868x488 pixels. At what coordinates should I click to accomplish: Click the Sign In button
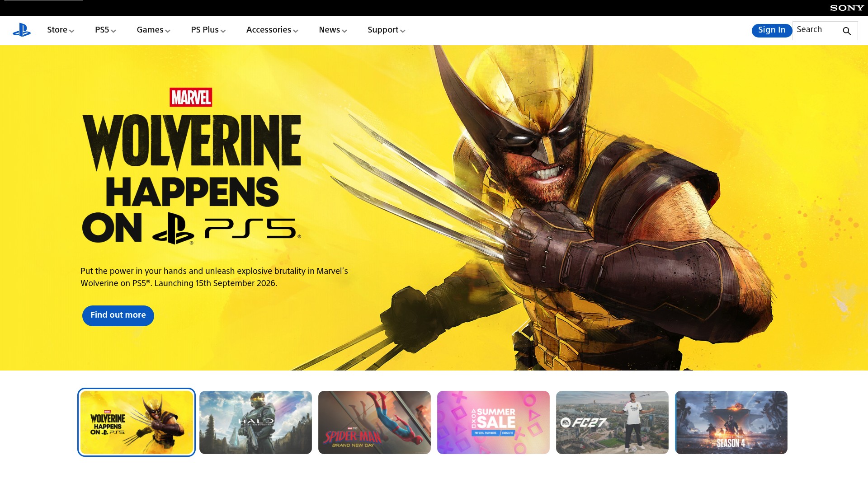click(772, 30)
